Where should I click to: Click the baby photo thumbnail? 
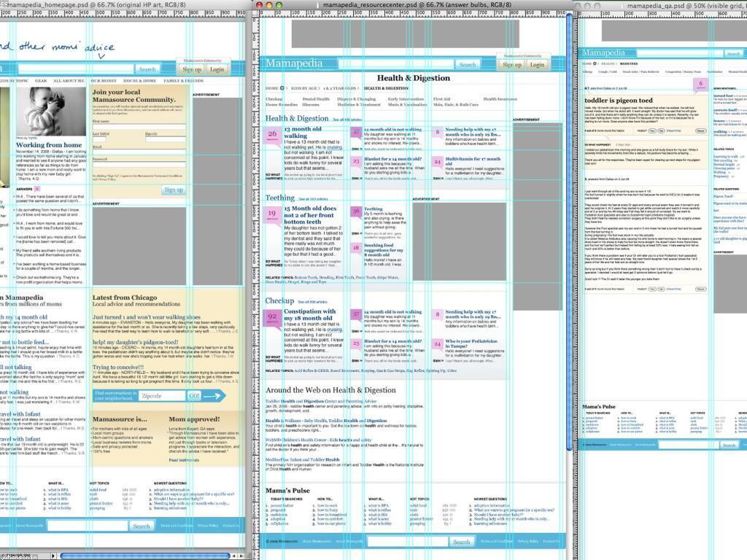pyautogui.click(x=58, y=112)
